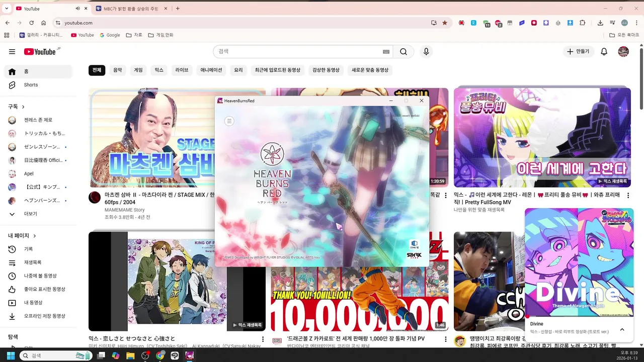
Task: Select the 요리 filter chip
Action: point(238,70)
